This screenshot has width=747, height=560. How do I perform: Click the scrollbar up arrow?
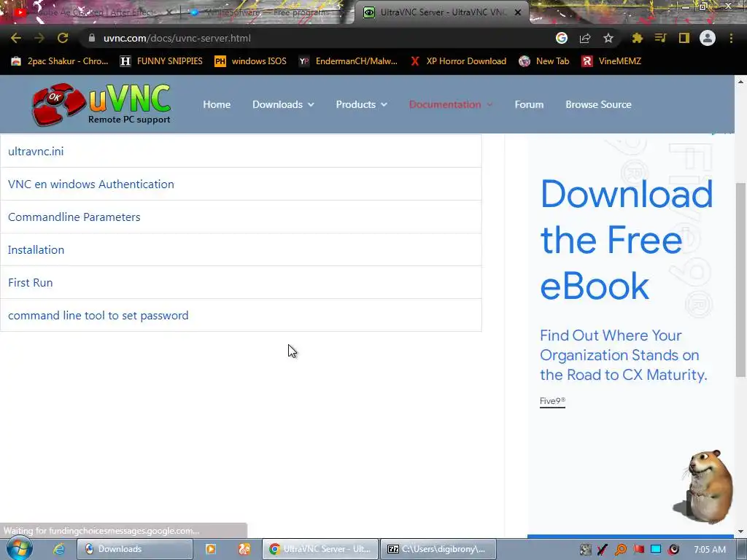[741, 82]
